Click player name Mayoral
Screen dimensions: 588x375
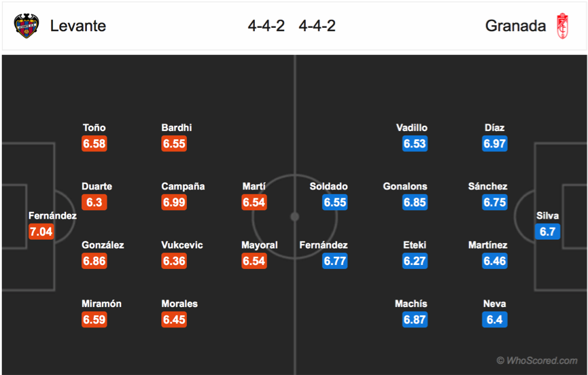click(260, 245)
